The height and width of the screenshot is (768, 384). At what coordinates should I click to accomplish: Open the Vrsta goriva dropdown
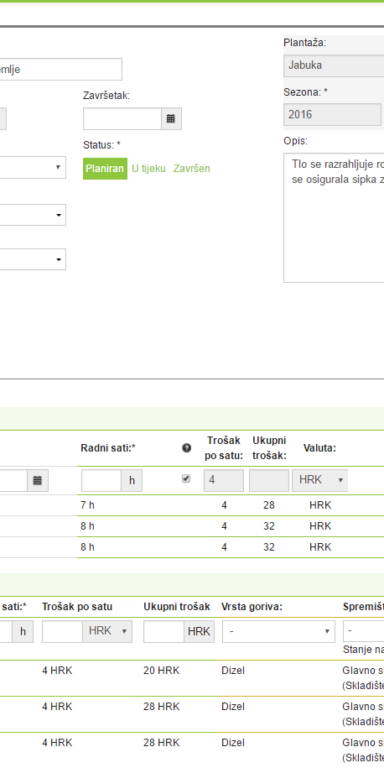coord(278,631)
